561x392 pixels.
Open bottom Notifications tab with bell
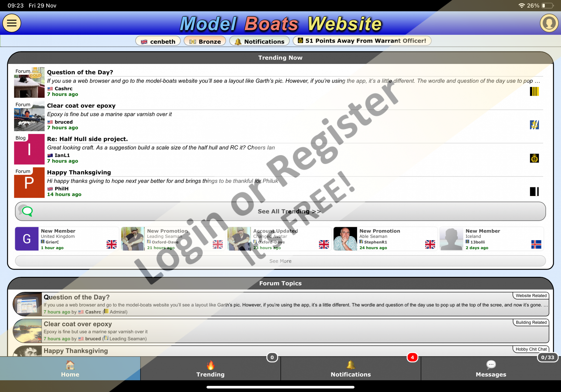tap(351, 369)
